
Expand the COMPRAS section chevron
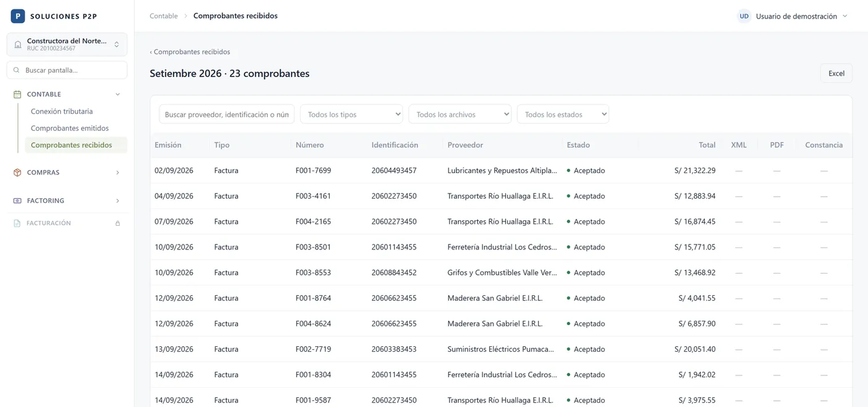tap(118, 172)
